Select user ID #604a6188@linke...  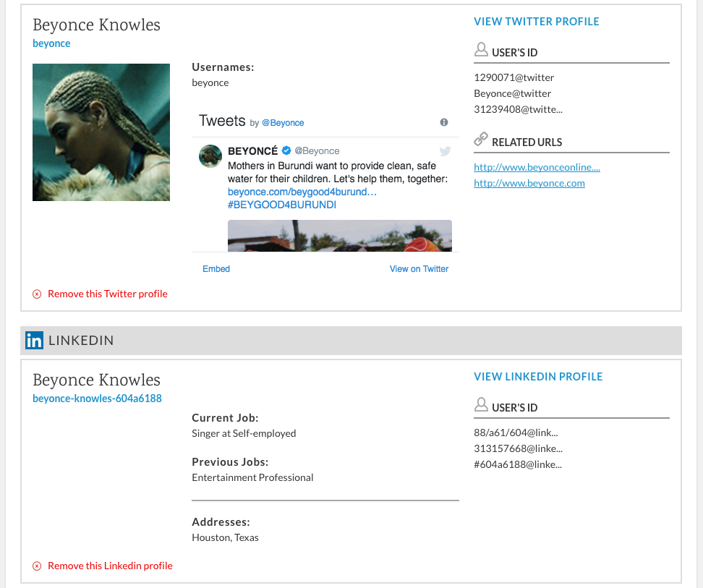pos(517,465)
